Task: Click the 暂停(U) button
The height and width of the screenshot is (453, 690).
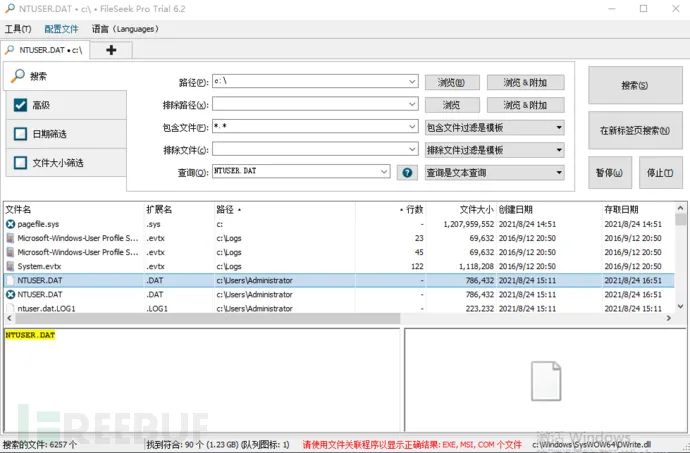Action: click(x=609, y=173)
